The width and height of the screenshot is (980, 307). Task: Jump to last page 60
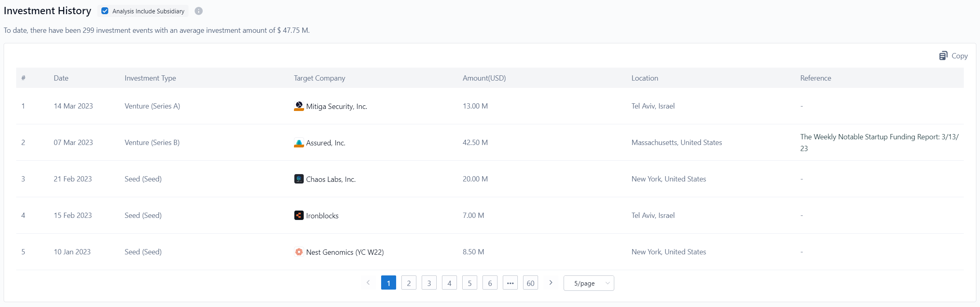[530, 283]
